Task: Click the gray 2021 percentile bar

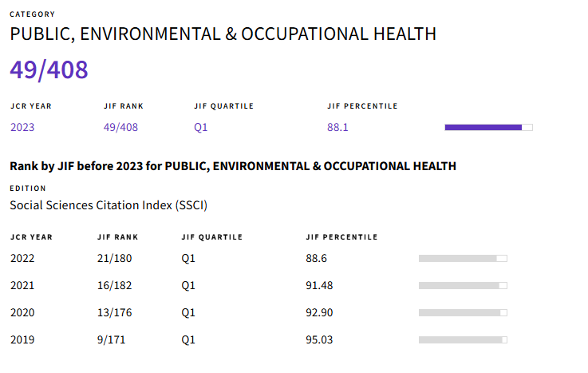Action: tap(463, 286)
